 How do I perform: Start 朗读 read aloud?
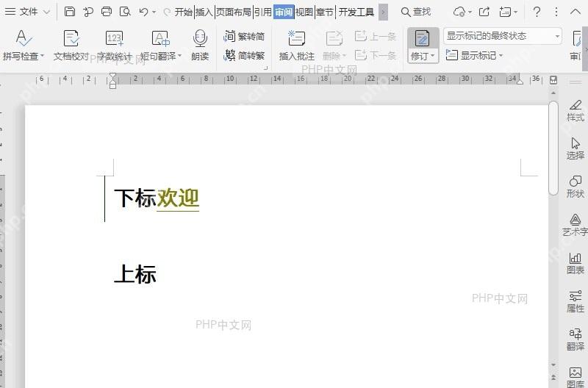click(x=200, y=46)
